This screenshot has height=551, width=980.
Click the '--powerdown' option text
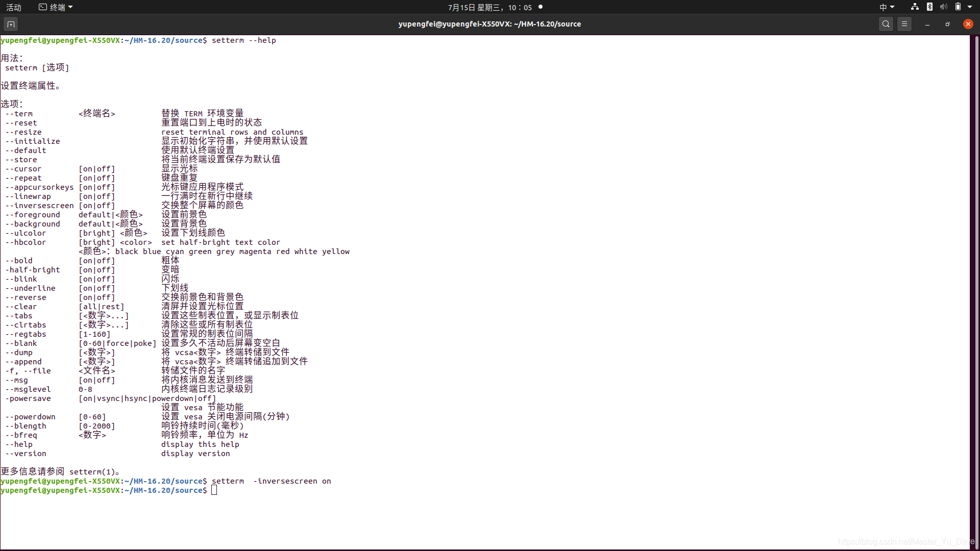click(30, 417)
